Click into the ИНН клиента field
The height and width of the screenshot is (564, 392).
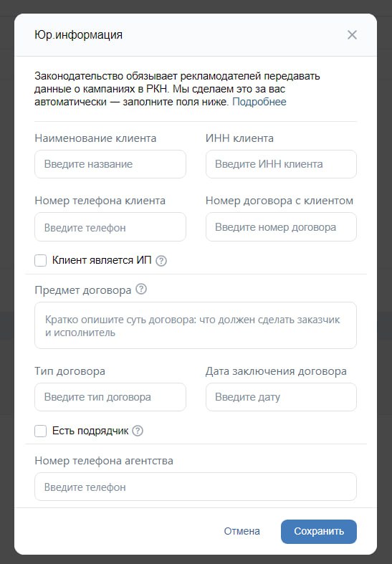281,164
